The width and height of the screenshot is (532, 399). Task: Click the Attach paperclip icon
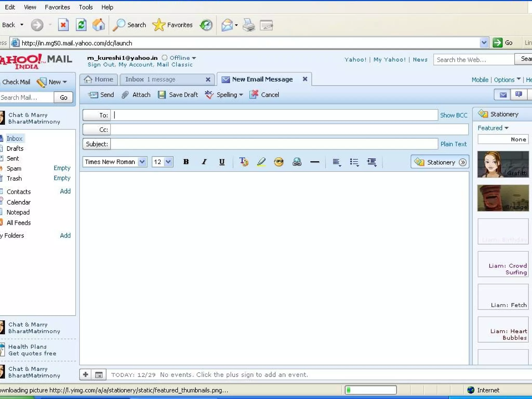tap(125, 95)
